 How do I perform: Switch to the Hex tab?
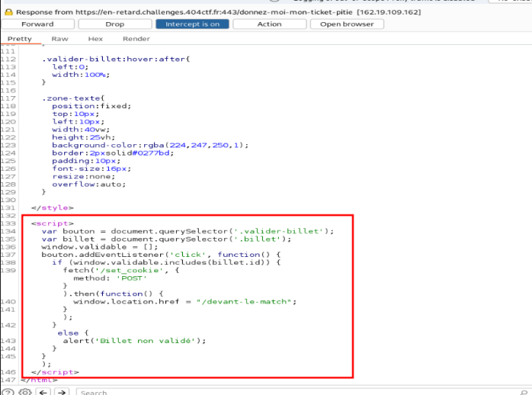pos(95,38)
